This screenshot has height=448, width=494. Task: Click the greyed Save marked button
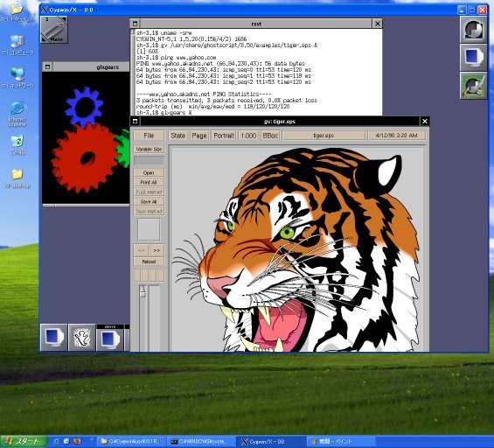coord(149,211)
